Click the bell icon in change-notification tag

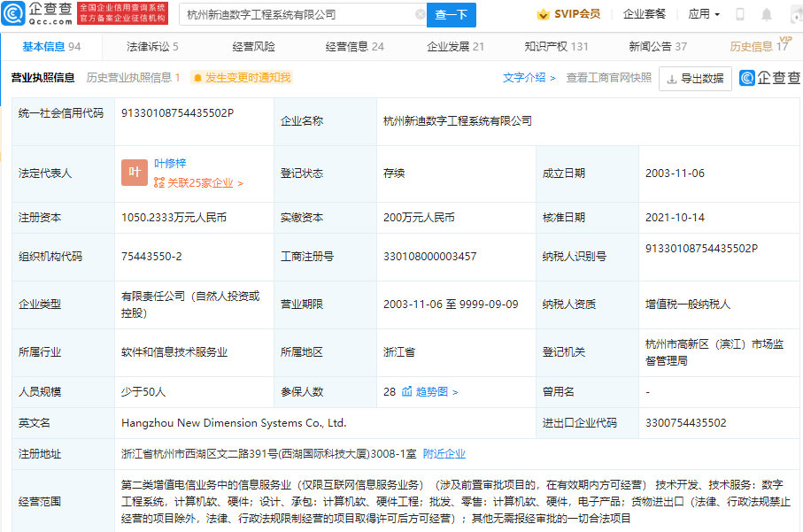pos(197,78)
